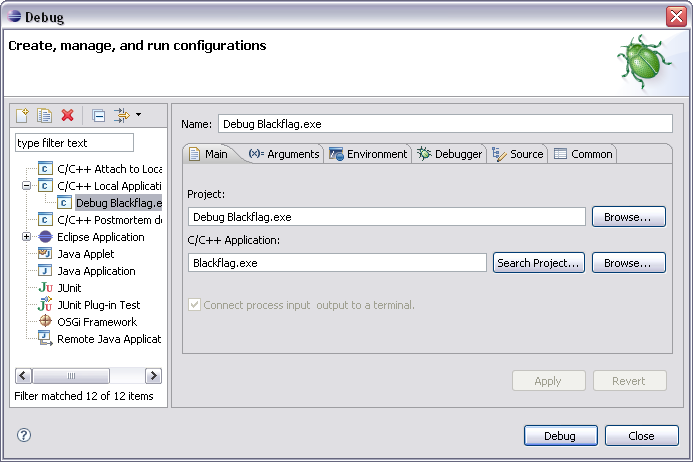Click the C/C++ Local Application icon

point(45,186)
